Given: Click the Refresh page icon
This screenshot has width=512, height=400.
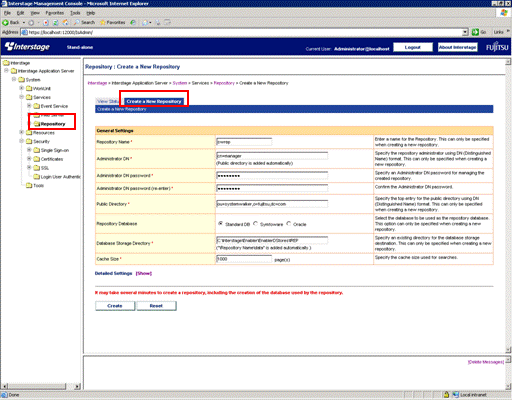Looking at the screenshot, I should [56, 23].
